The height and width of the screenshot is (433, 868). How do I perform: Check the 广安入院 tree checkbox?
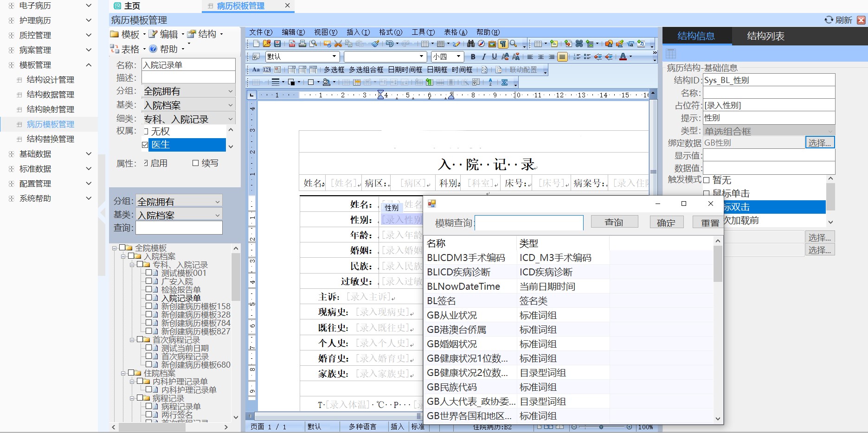click(x=149, y=281)
